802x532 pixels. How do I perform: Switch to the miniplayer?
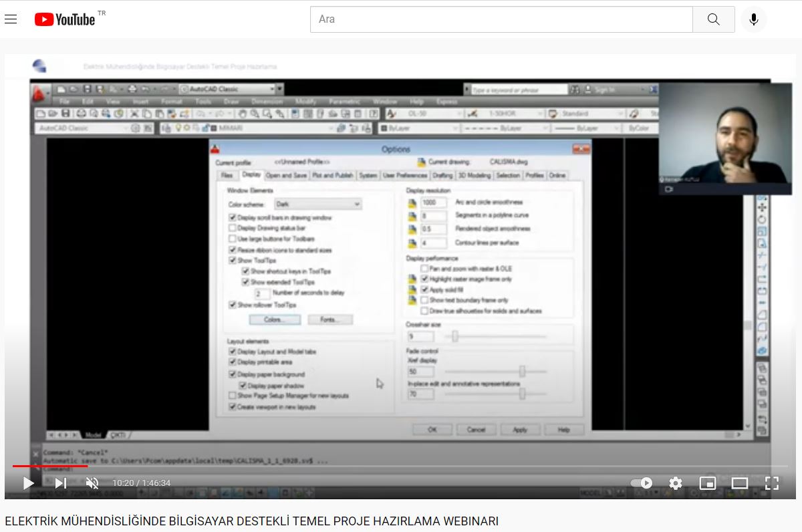[707, 483]
